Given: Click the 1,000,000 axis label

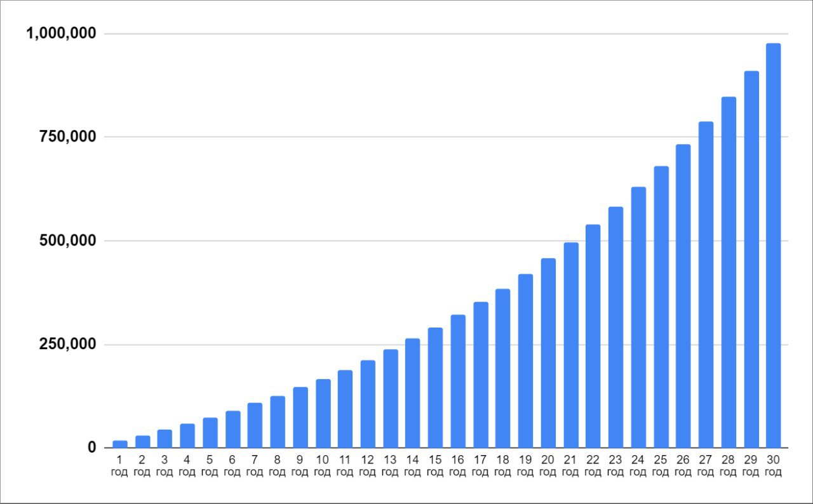Looking at the screenshot, I should pyautogui.click(x=60, y=33).
